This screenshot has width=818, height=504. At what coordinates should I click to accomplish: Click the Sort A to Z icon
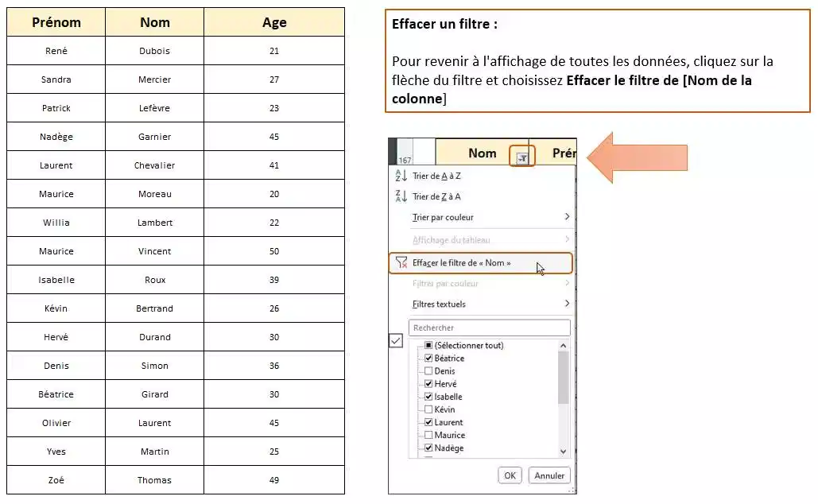click(x=401, y=176)
